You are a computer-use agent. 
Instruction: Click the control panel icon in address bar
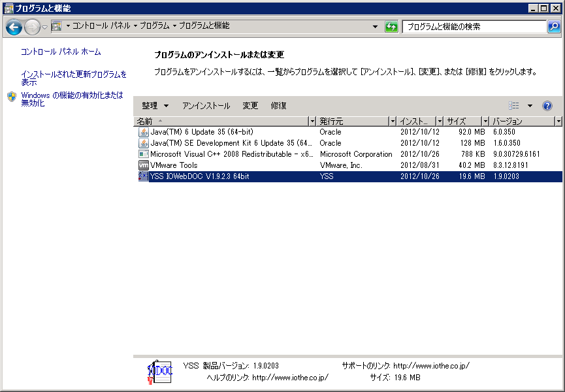[57, 26]
